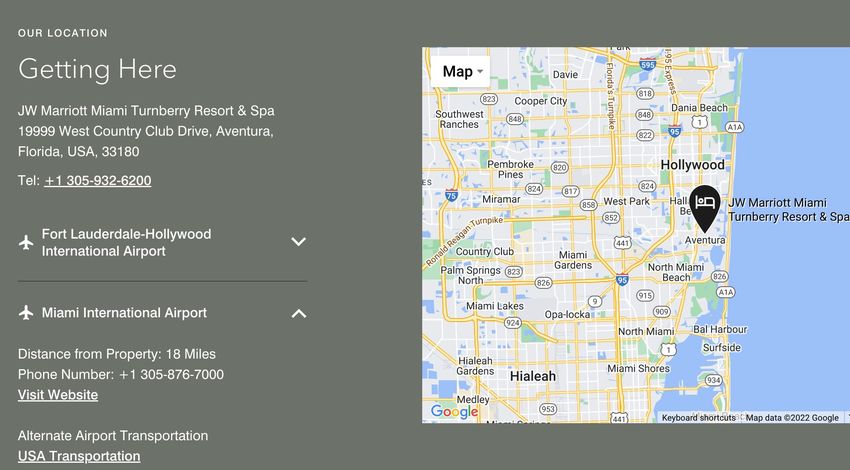Click JW Marriott Miami Turnberry map label
The height and width of the screenshot is (470, 850).
click(789, 209)
